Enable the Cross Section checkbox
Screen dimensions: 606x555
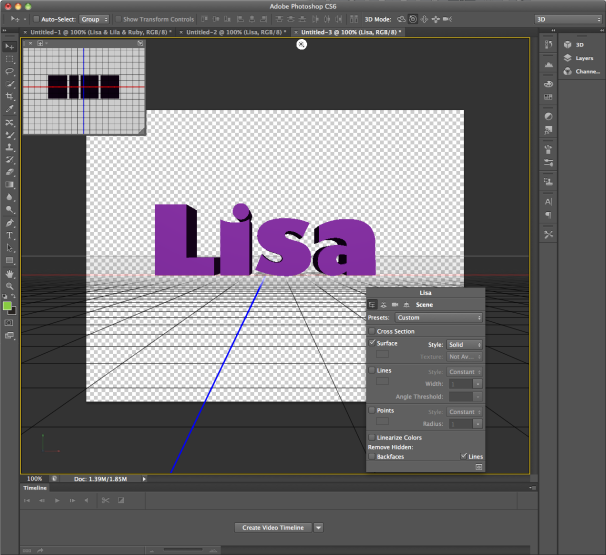[373, 331]
